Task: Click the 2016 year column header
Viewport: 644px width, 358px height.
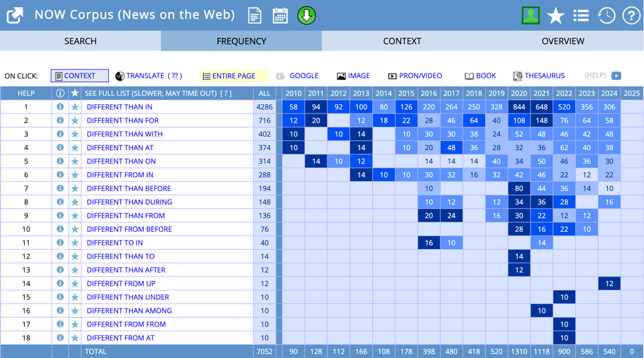Action: pos(429,94)
